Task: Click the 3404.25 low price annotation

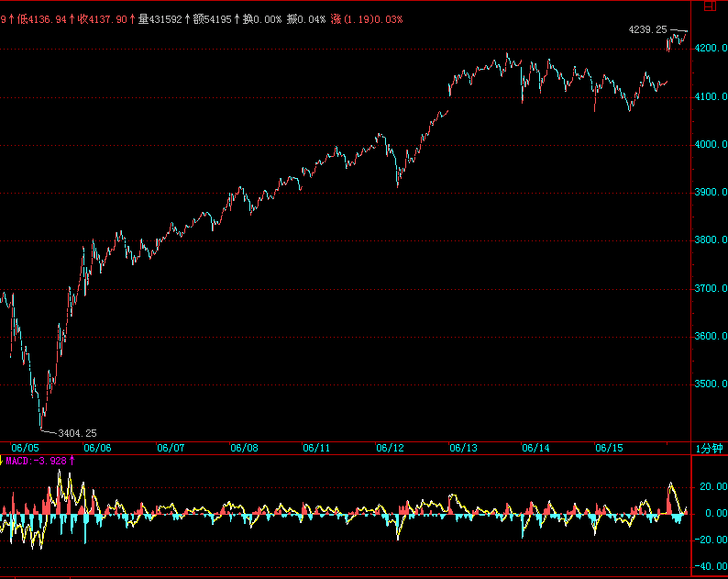Action: 77,432
